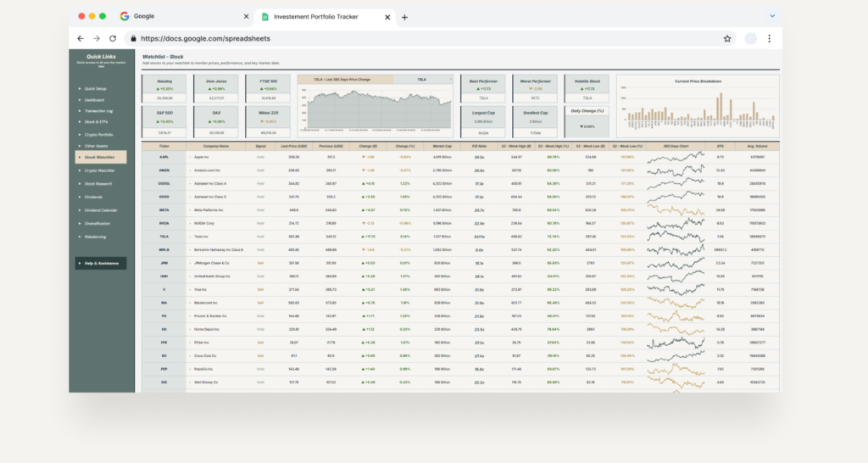Select the NVDA ticker cell
868x463 pixels.
tap(164, 224)
